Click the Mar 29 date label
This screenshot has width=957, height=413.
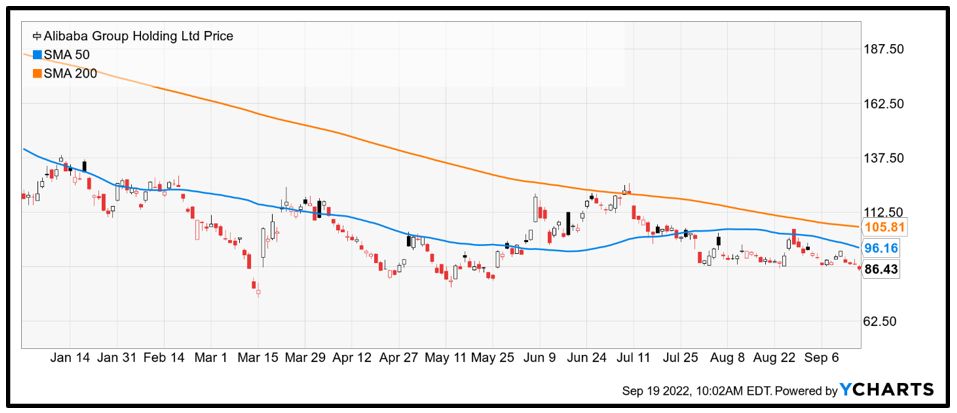[x=305, y=357]
